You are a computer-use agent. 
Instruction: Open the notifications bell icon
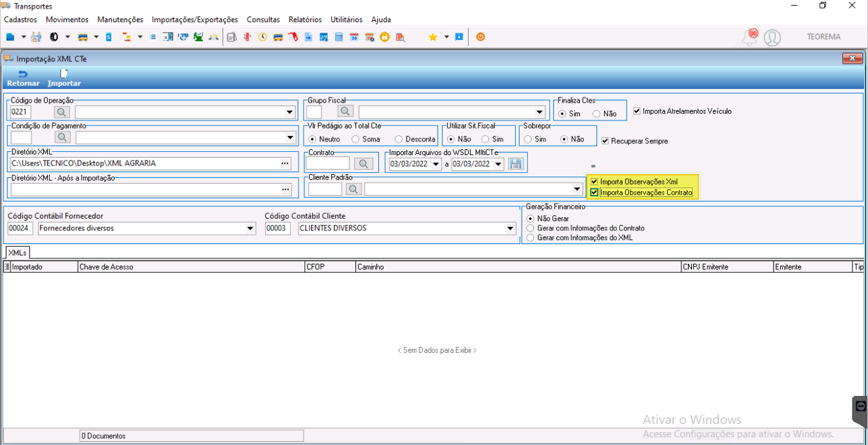click(x=750, y=37)
